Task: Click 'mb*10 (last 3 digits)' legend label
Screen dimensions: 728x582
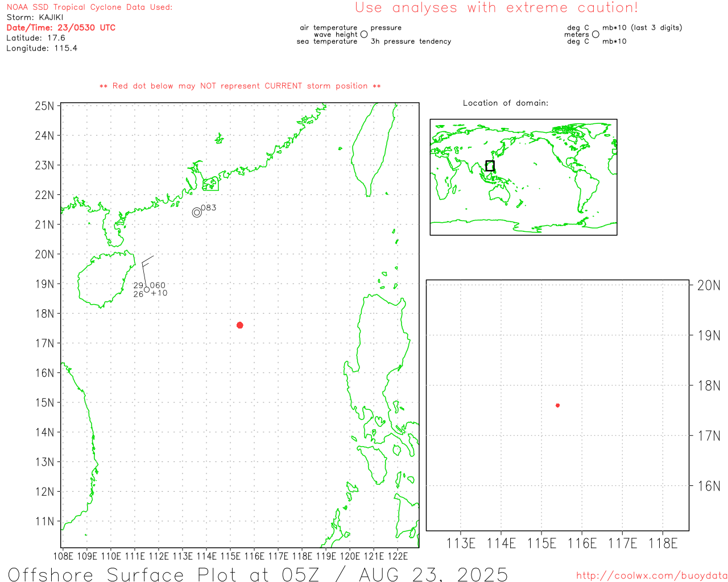Action: (642, 27)
